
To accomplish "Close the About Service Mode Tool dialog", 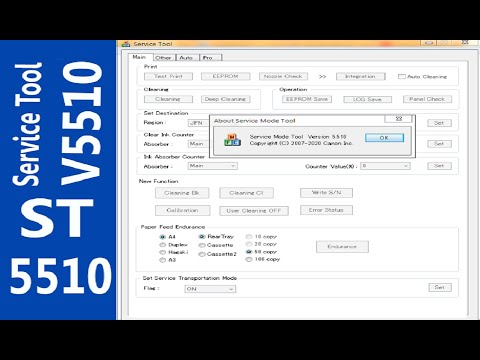I will point(398,118).
